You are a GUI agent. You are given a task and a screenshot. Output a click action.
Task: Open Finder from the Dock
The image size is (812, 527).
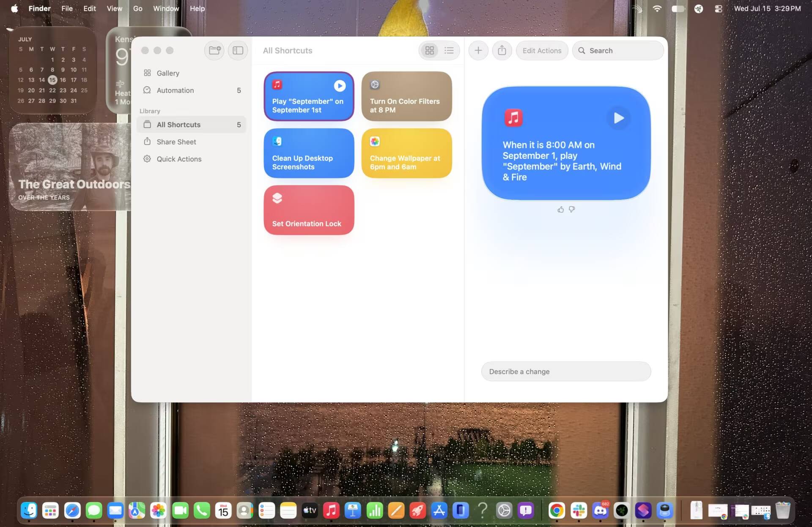[29, 511]
